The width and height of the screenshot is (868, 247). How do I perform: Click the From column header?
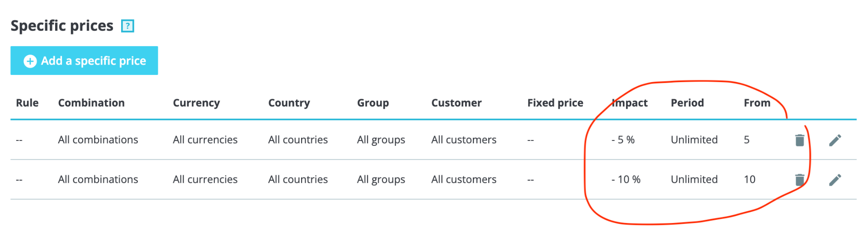[757, 103]
